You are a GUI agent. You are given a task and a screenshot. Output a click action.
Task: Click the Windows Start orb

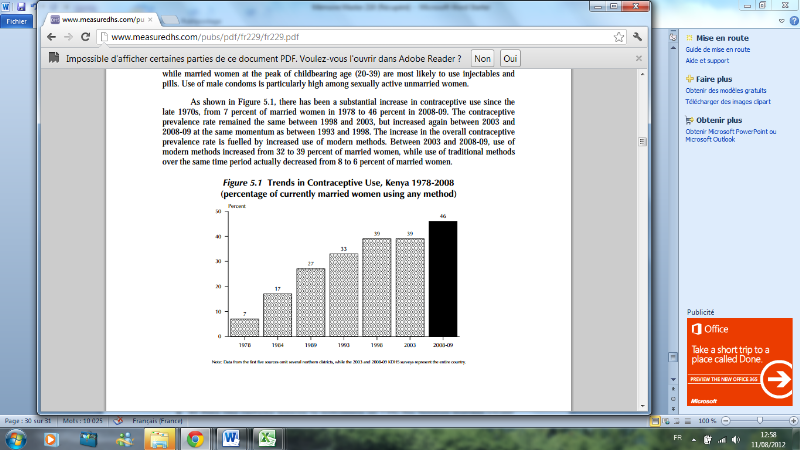point(16,439)
